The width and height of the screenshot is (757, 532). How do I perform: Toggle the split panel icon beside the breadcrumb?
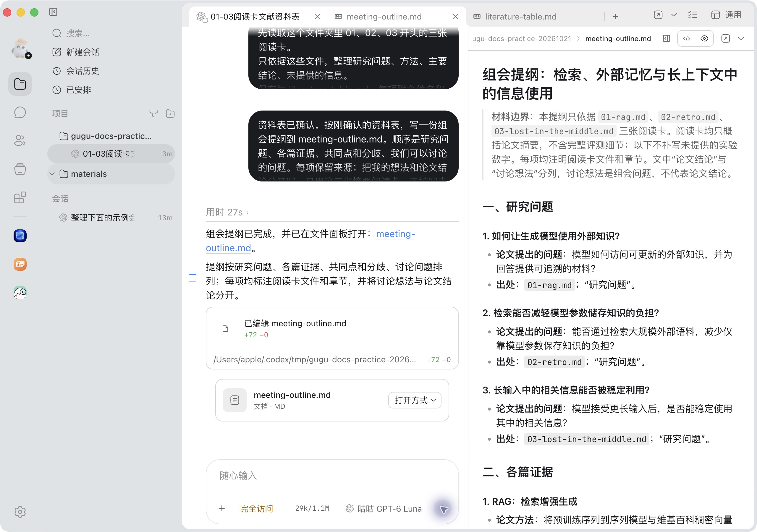click(666, 38)
